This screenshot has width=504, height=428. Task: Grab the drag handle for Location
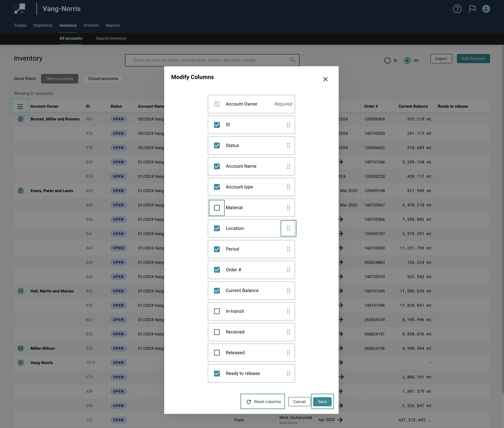[x=288, y=228]
